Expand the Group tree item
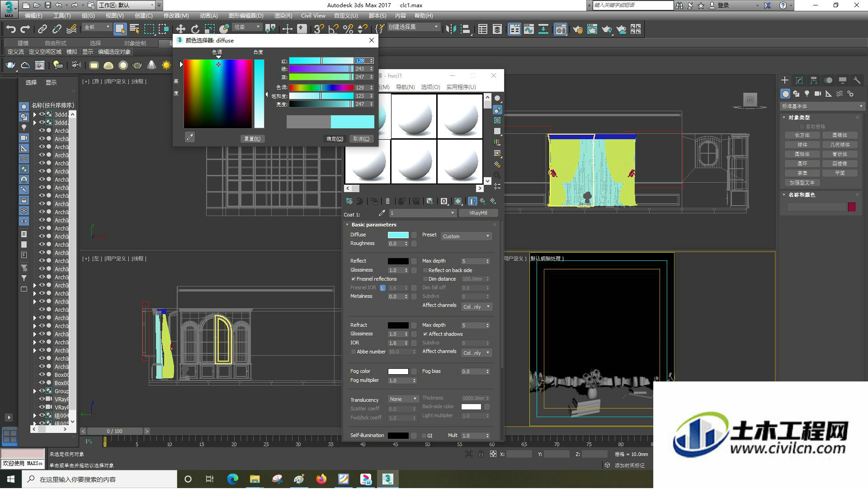 34,391
